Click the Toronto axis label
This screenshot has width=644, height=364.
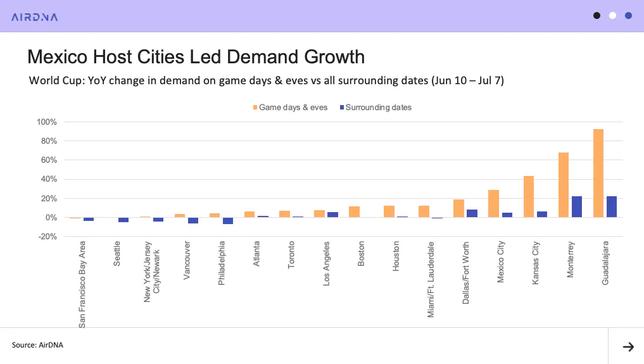(x=291, y=255)
